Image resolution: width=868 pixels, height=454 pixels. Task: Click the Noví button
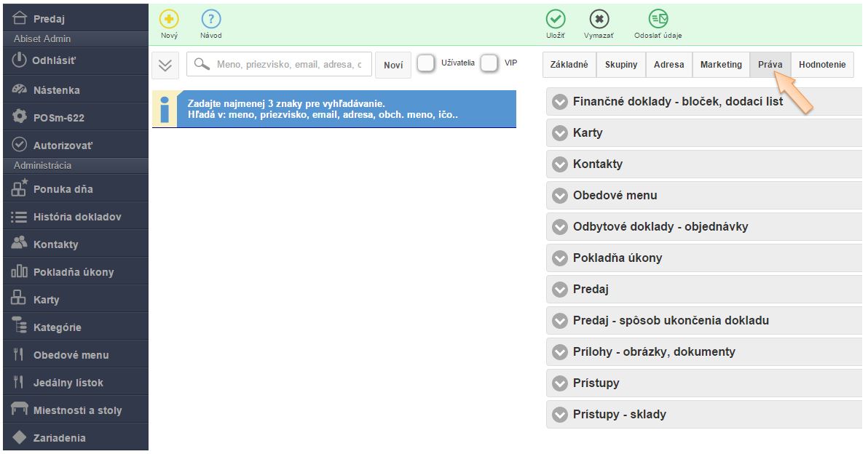tap(393, 65)
